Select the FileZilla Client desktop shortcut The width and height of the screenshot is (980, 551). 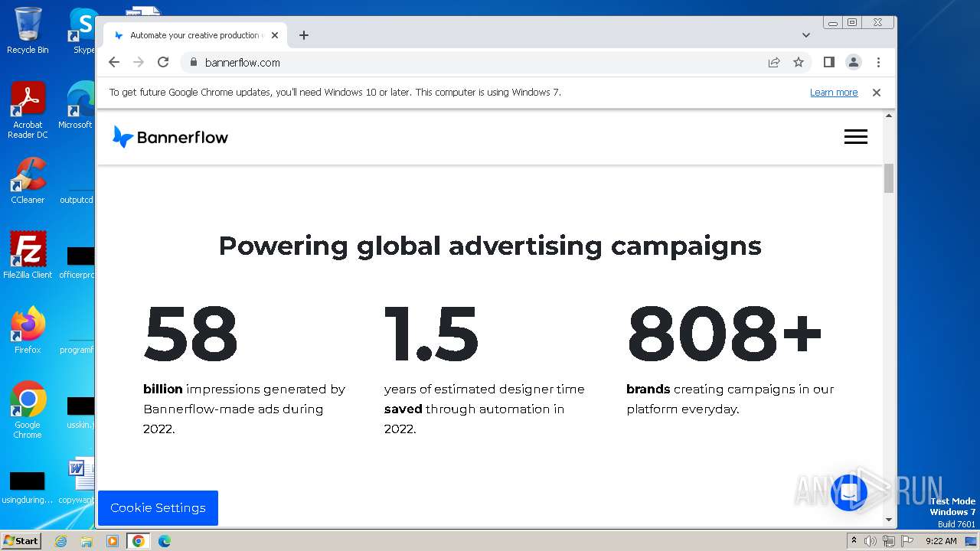(28, 256)
